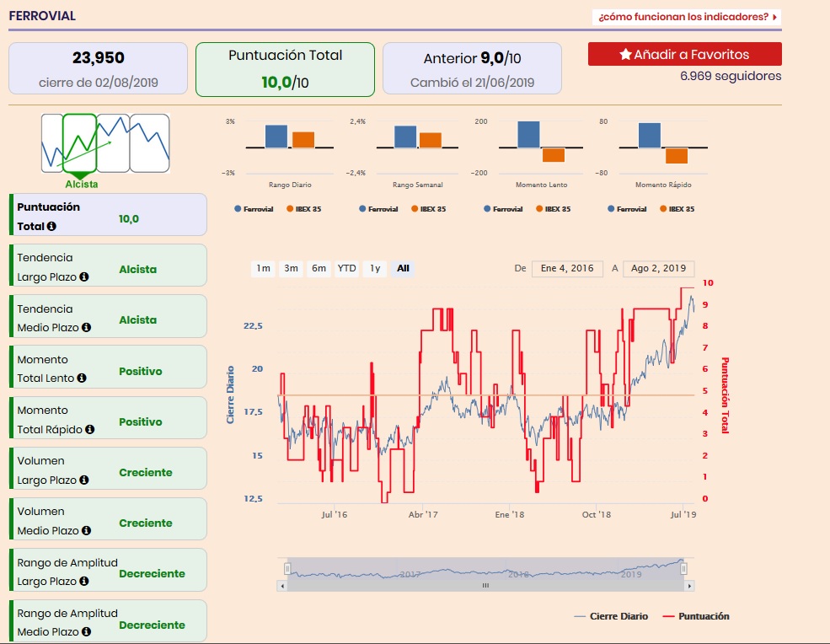The height and width of the screenshot is (644, 830).
Task: Grab the right navigator handle
Action: pyautogui.click(x=683, y=569)
